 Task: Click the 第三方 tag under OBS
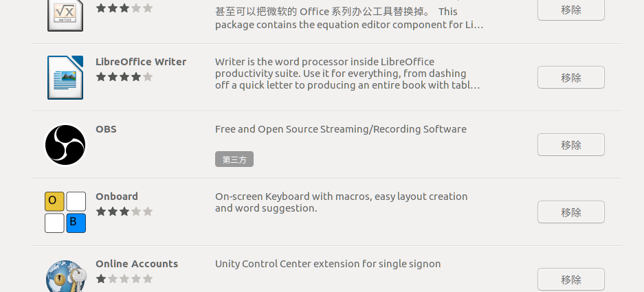coord(234,159)
